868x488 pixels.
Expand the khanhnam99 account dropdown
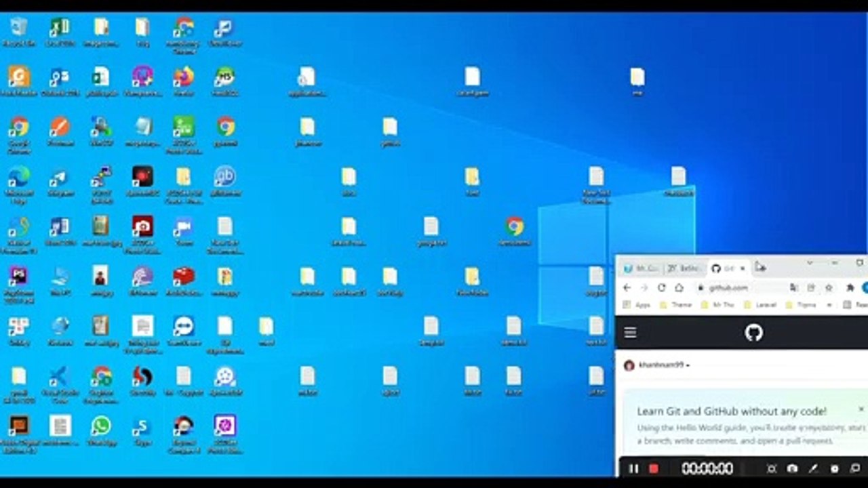(x=656, y=365)
